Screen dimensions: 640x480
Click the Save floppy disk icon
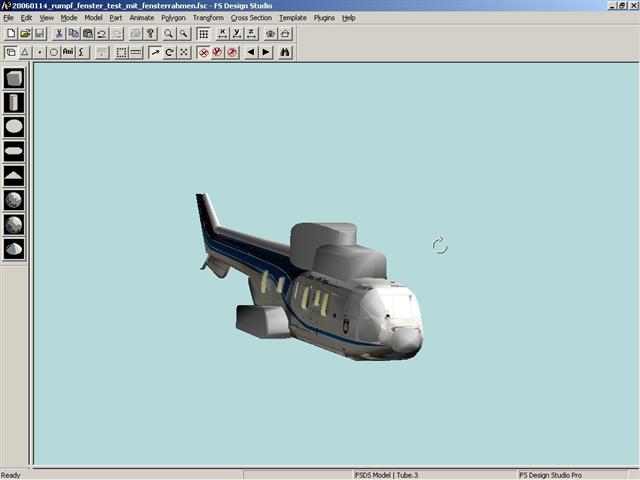tap(40, 34)
